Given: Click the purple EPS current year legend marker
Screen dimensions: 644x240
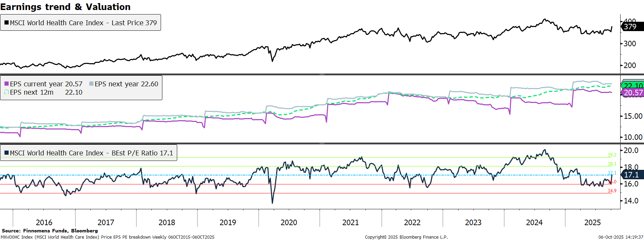Looking at the screenshot, I should point(7,84).
